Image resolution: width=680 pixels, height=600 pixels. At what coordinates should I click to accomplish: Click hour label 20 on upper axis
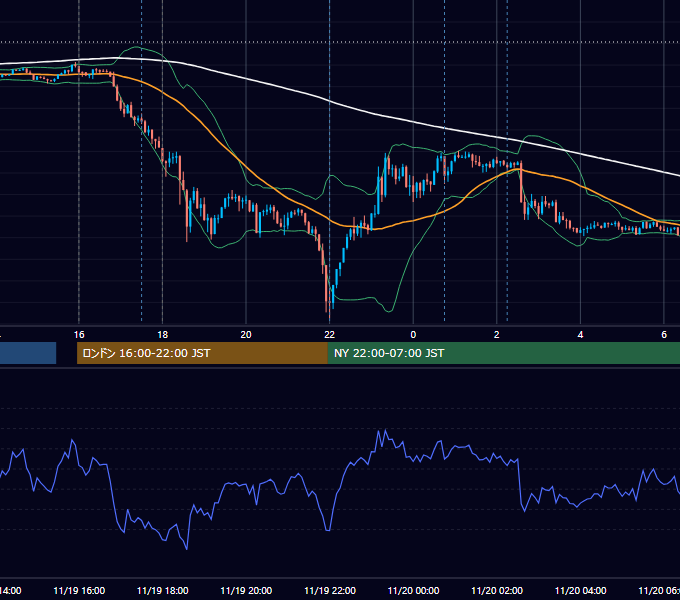pos(246,334)
